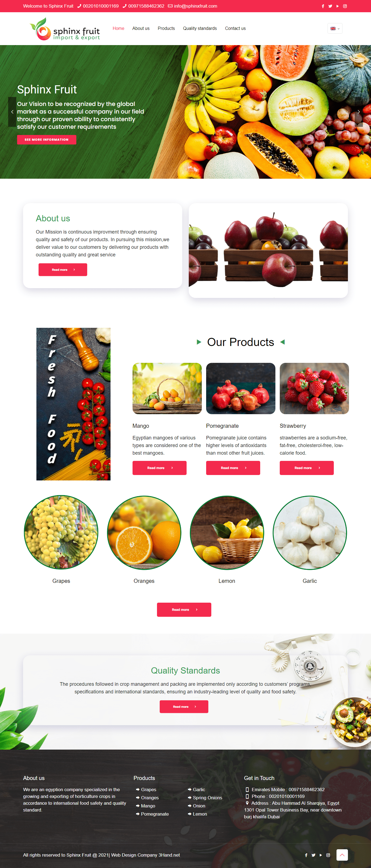Select the Garlic circular product image

click(x=310, y=532)
